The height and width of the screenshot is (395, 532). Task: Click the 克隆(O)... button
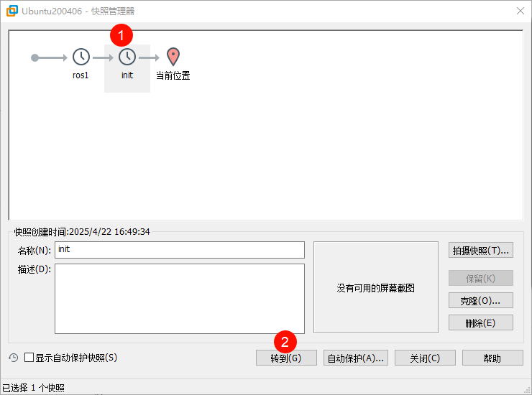pyautogui.click(x=480, y=300)
